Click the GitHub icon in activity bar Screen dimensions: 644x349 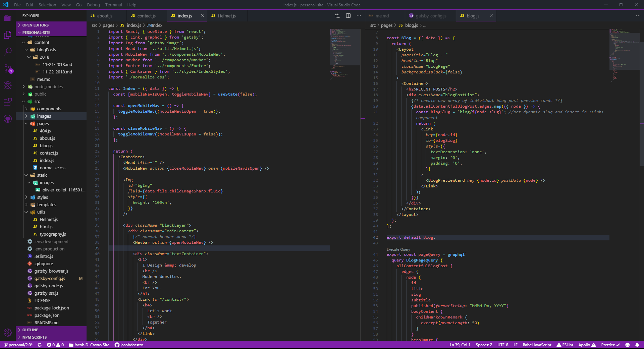[x=8, y=119]
